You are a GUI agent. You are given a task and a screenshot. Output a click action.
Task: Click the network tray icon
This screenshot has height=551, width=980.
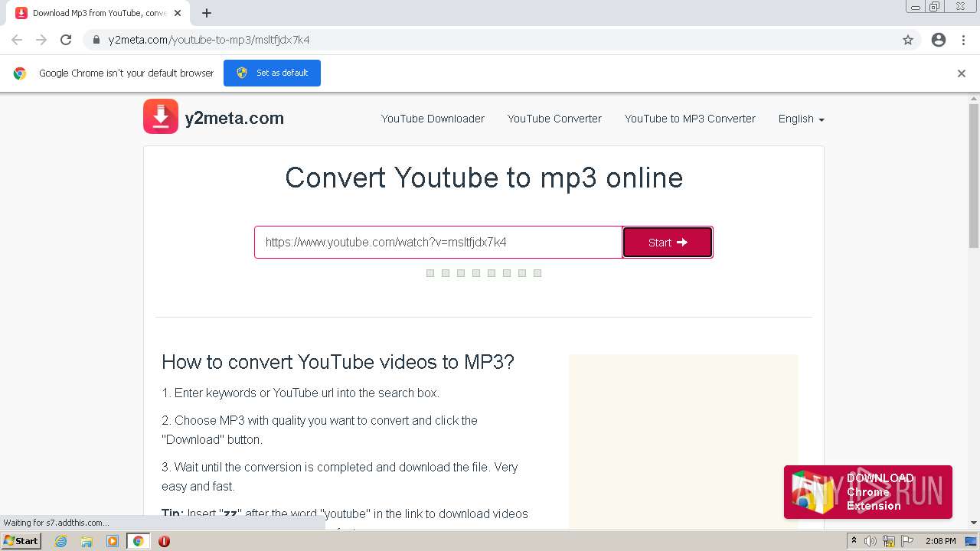[889, 541]
